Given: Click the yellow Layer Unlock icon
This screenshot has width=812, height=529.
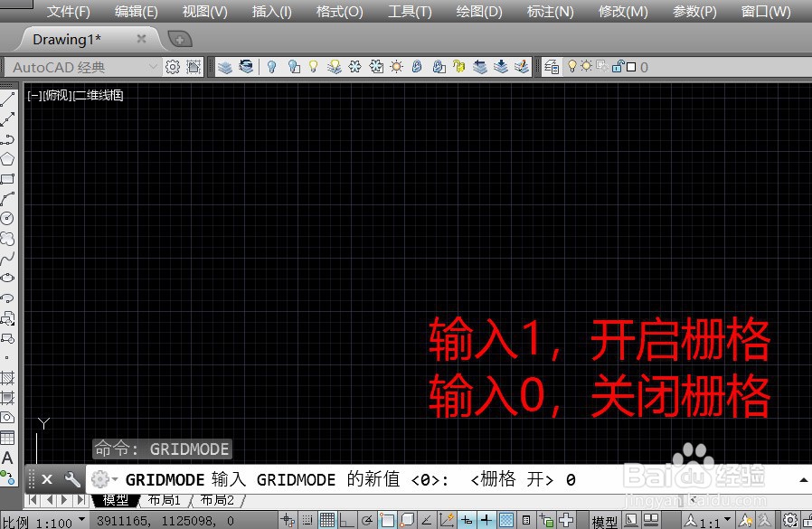Looking at the screenshot, I should pos(458,67).
